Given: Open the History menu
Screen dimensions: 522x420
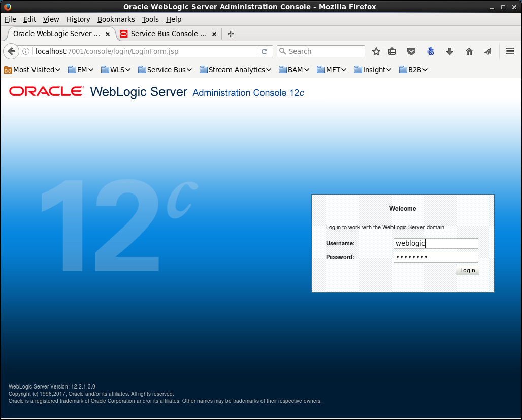Looking at the screenshot, I should point(78,19).
